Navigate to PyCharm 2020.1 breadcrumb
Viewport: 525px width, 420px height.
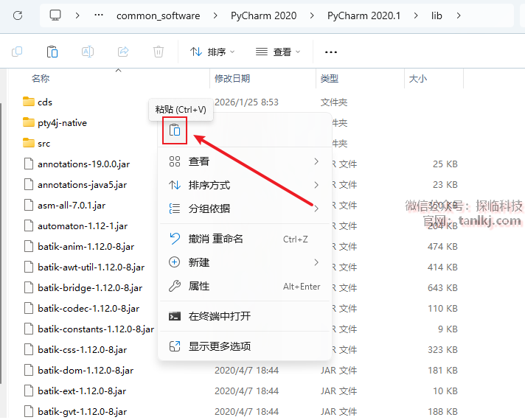(364, 15)
